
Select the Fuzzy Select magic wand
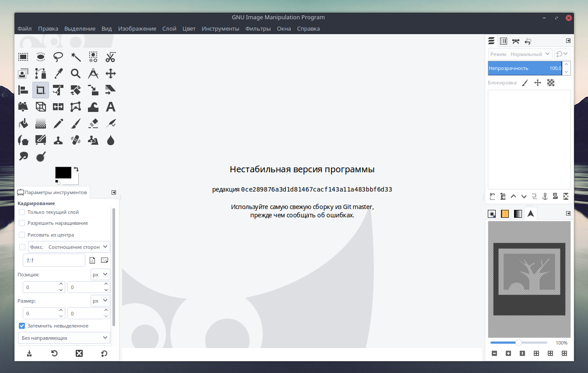[76, 56]
